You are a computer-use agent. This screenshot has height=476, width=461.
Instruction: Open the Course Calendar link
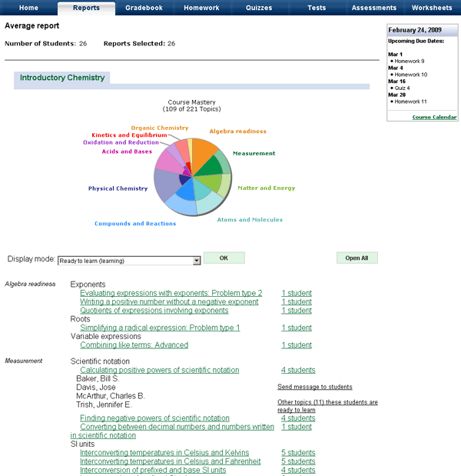click(434, 117)
